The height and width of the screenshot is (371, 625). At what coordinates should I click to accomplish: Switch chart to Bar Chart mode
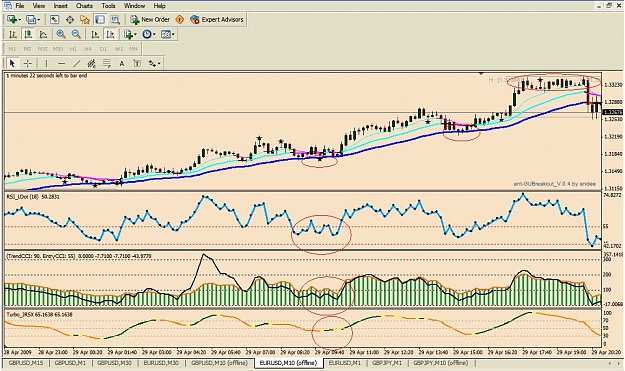(x=13, y=34)
